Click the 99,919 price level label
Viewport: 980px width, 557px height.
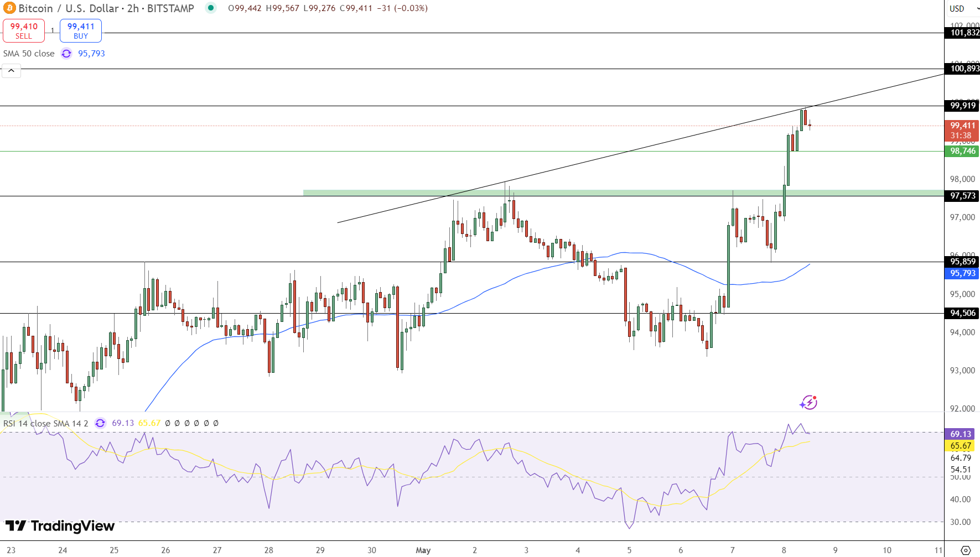pyautogui.click(x=962, y=106)
